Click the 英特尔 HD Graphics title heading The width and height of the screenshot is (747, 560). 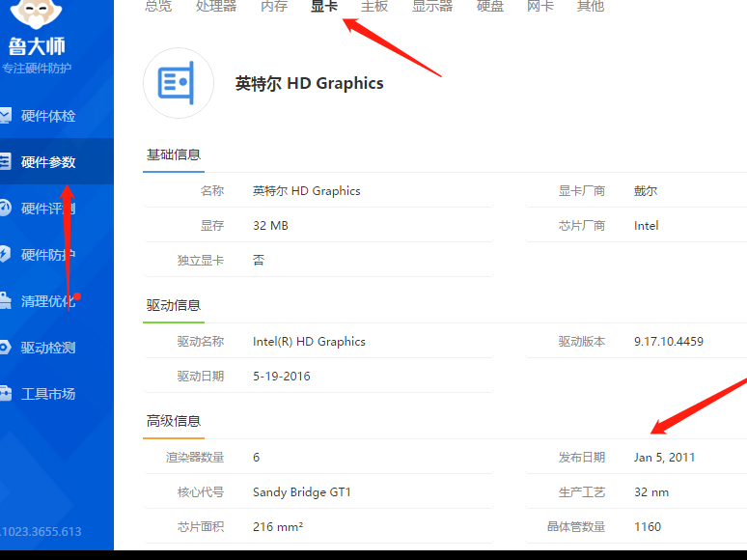pyautogui.click(x=309, y=83)
